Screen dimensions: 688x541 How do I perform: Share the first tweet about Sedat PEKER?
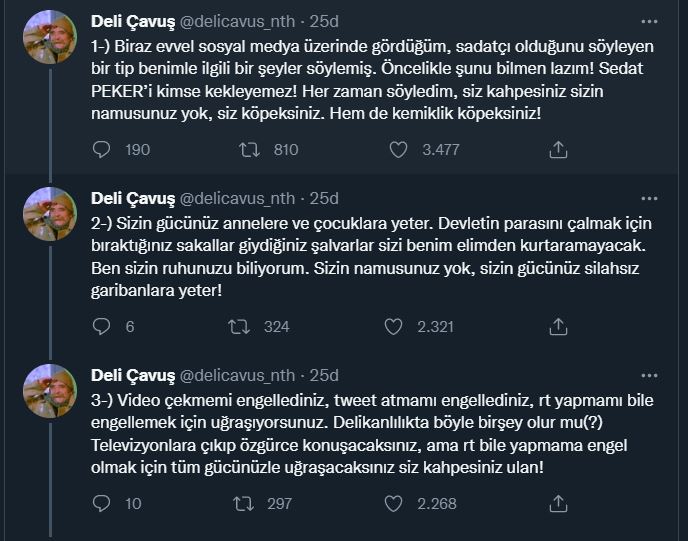click(559, 150)
